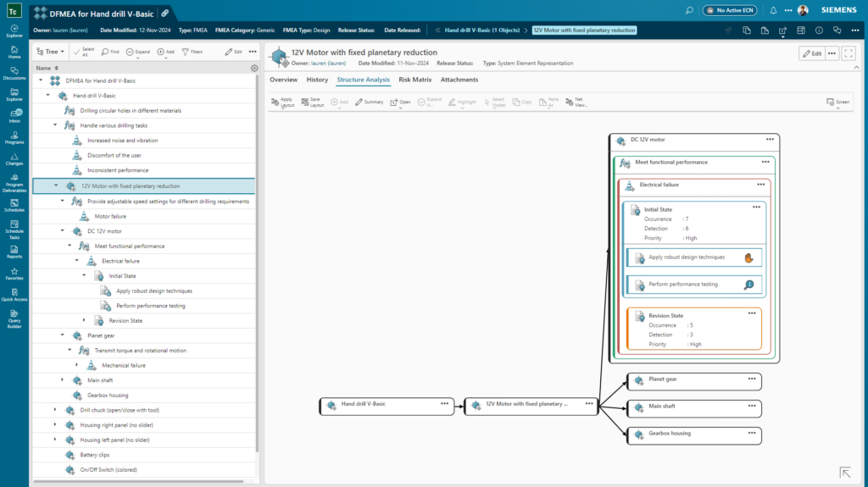Open the Tree view mode dropdown
The height and width of the screenshot is (487, 868).
(51, 52)
